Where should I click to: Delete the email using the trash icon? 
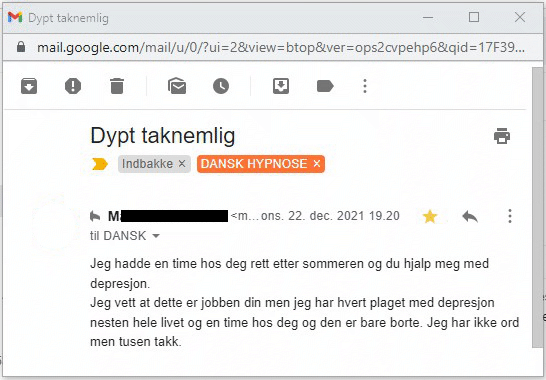coord(117,86)
